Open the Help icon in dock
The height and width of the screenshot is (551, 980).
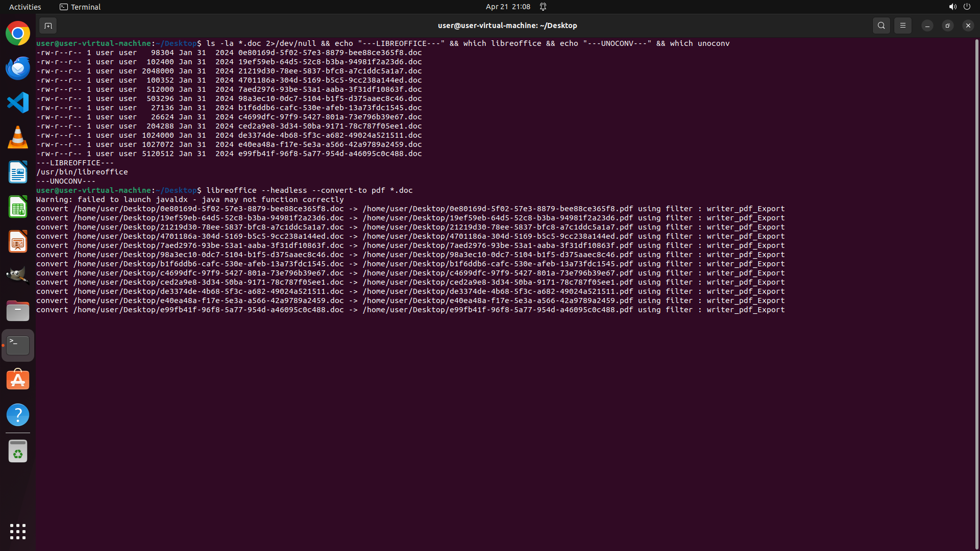18,415
